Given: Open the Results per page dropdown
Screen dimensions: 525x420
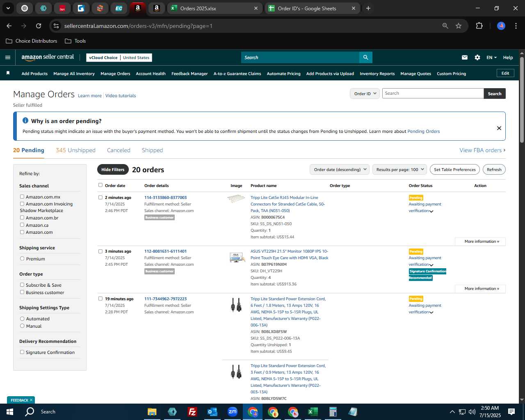Looking at the screenshot, I should (400, 169).
